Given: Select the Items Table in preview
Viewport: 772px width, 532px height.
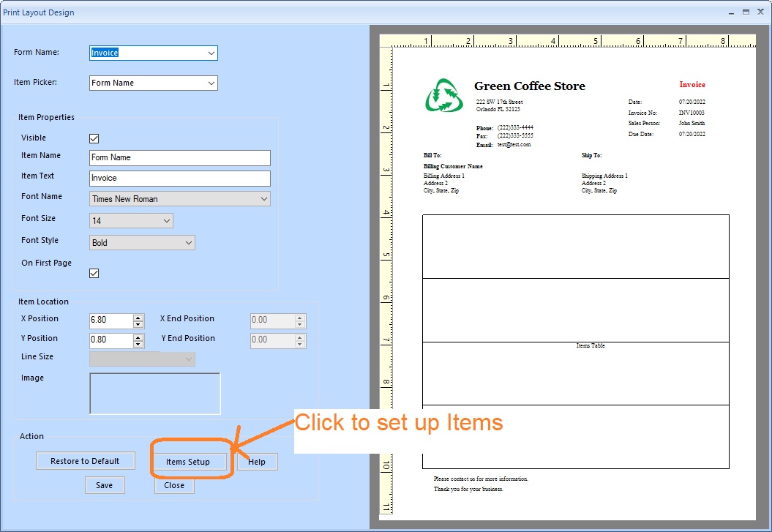Looking at the screenshot, I should (590, 345).
